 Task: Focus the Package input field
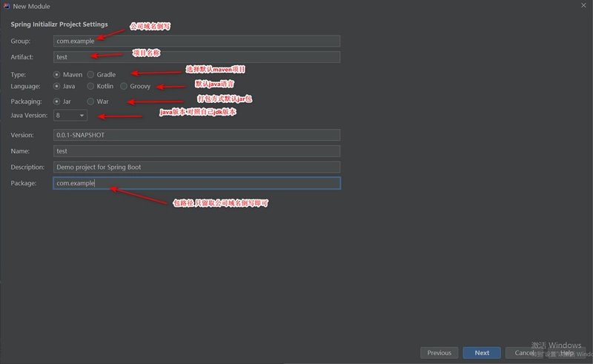point(196,183)
